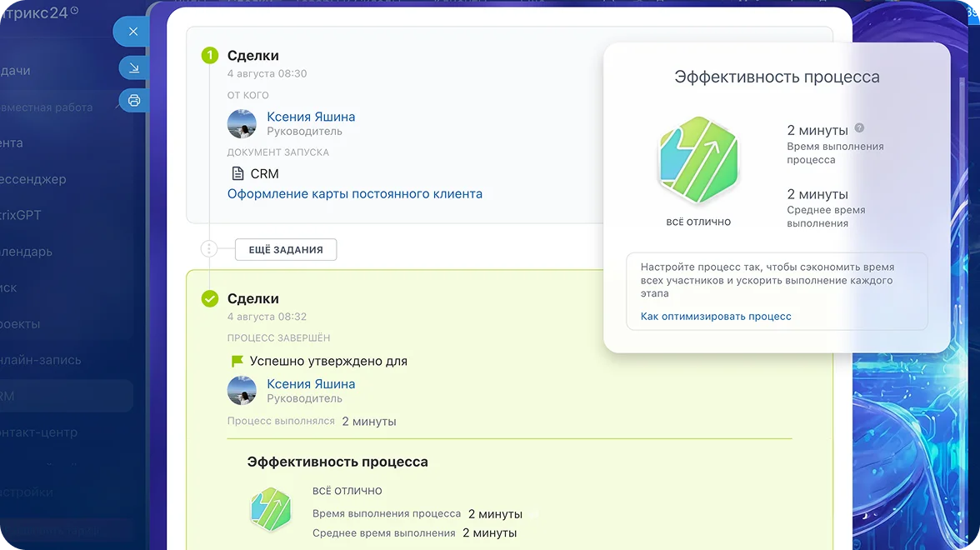This screenshot has height=550, width=980.
Task: Click the step 1 green circle marker
Action: tap(210, 56)
